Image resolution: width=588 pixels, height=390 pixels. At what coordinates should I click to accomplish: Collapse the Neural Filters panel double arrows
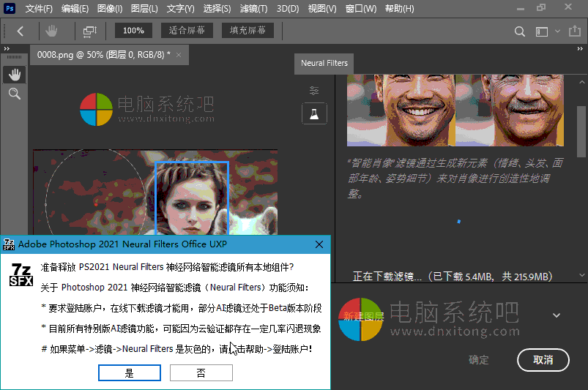tap(581, 48)
